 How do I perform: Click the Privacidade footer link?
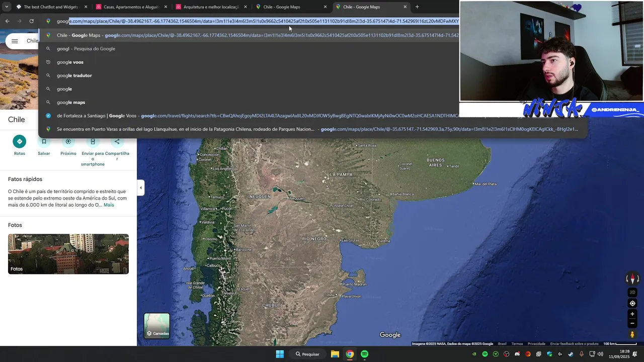pos(536,344)
